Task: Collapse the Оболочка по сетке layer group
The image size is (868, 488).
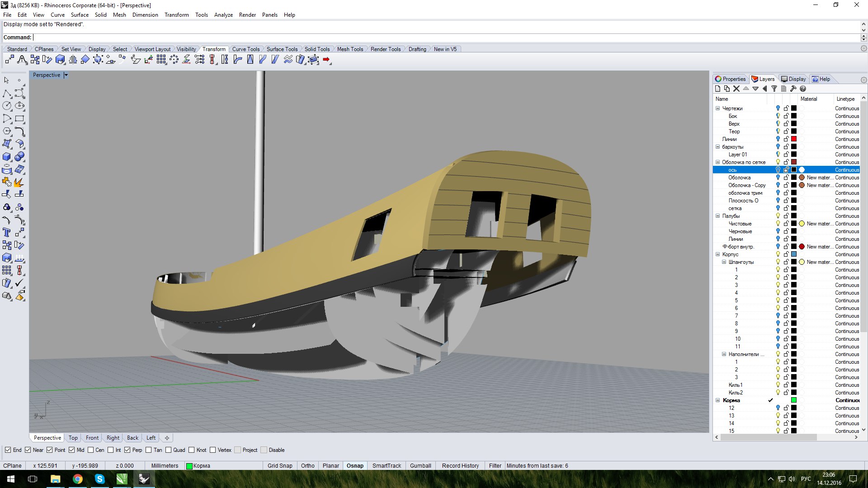Action: click(x=717, y=162)
